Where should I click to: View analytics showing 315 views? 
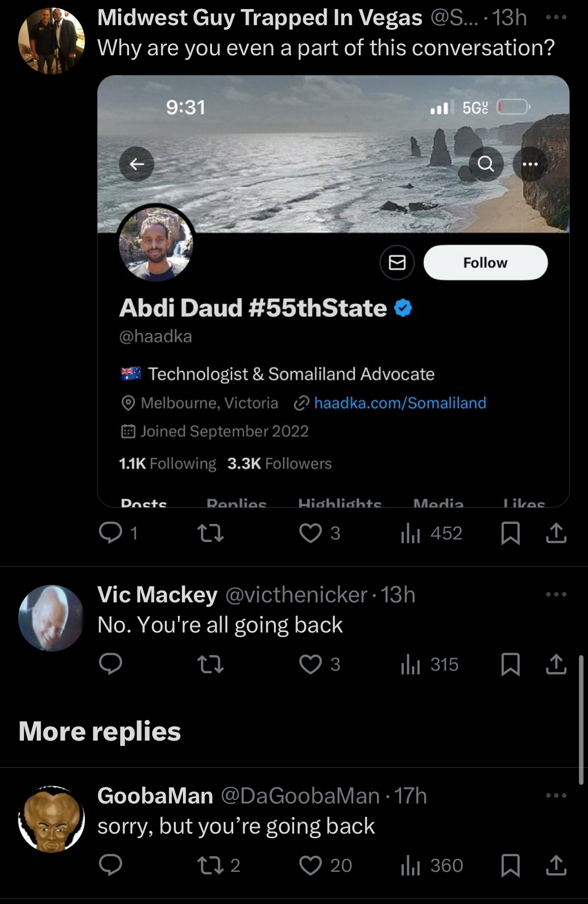(x=430, y=664)
